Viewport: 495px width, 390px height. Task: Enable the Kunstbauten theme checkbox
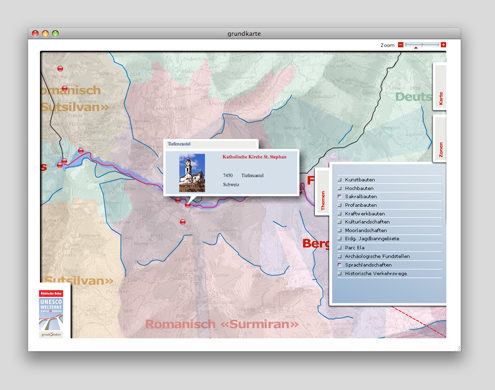click(340, 180)
